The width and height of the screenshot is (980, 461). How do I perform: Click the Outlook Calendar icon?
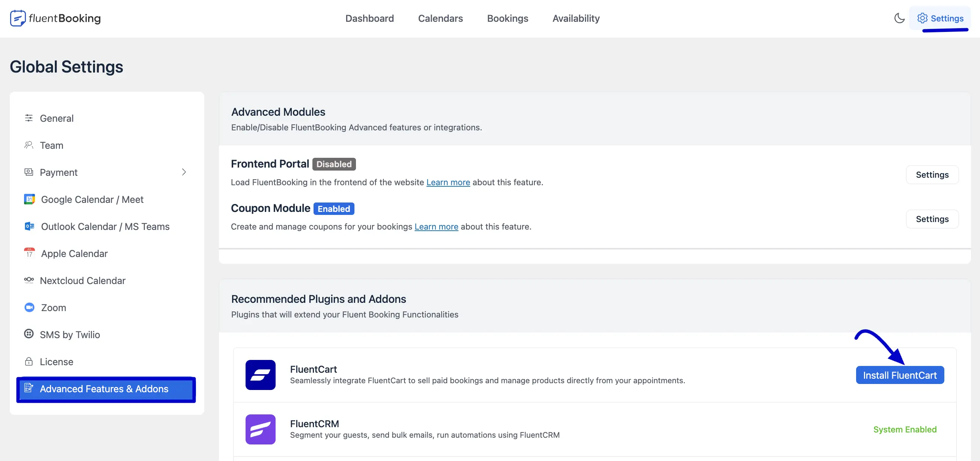[29, 226]
